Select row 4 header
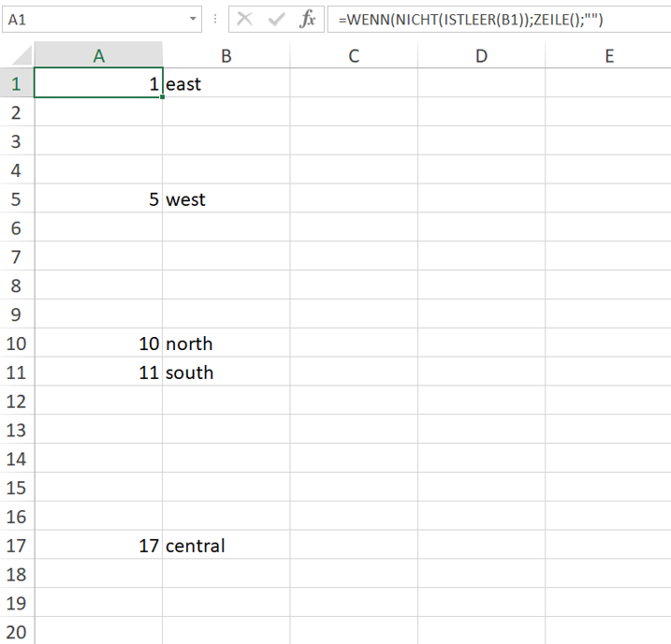This screenshot has height=644, width=671. pyautogui.click(x=17, y=169)
